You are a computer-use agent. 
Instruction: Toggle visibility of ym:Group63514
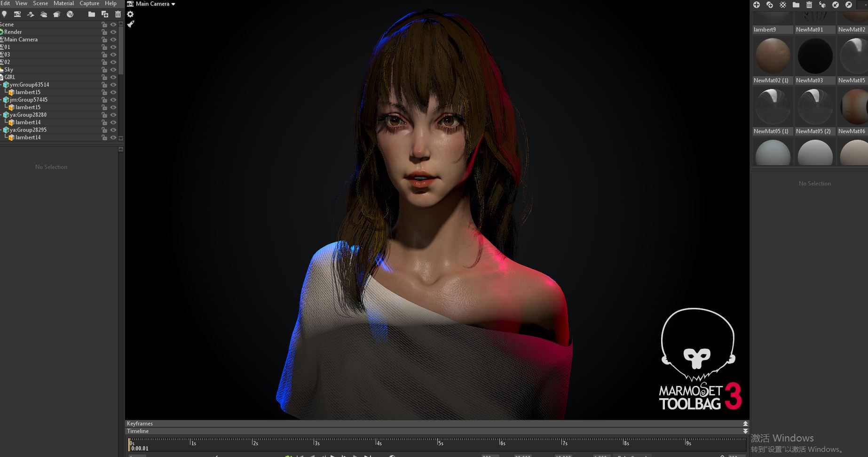(113, 85)
